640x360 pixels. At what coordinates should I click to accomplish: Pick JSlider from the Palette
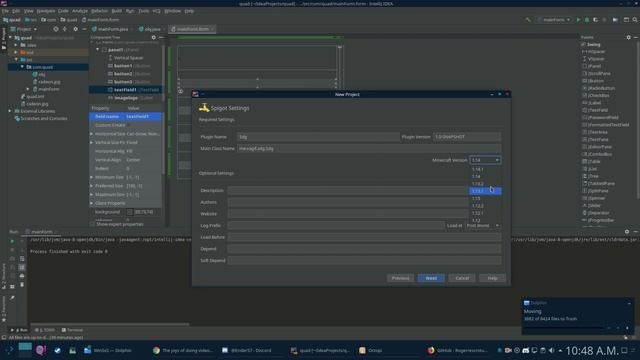point(592,206)
